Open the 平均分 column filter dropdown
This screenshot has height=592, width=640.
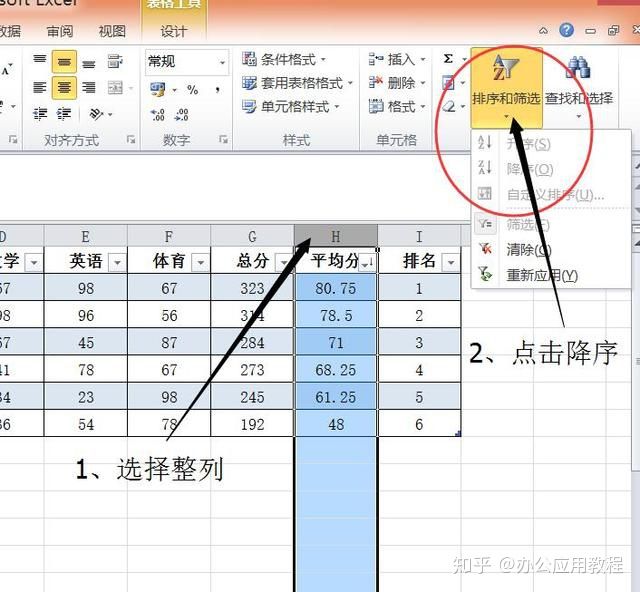point(367,263)
